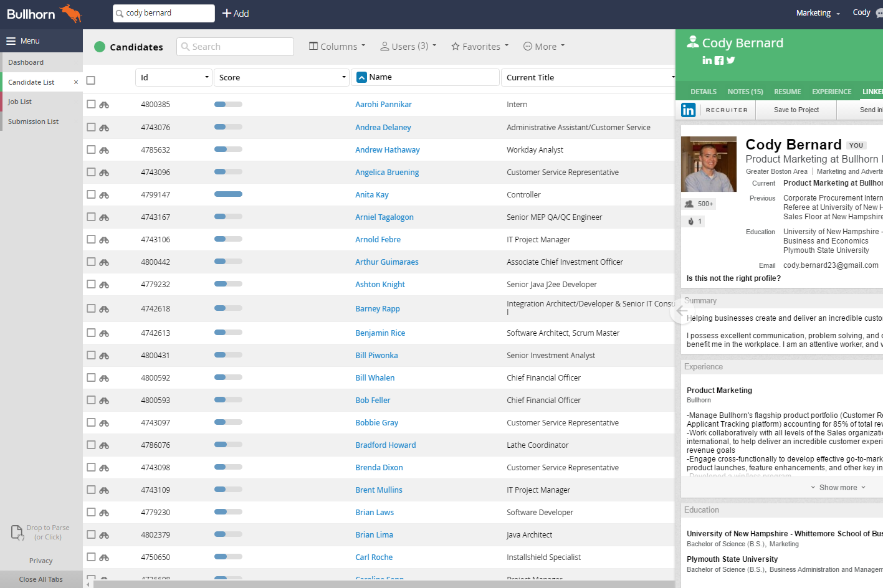Click the Facebook icon in candidate header

pyautogui.click(x=719, y=60)
